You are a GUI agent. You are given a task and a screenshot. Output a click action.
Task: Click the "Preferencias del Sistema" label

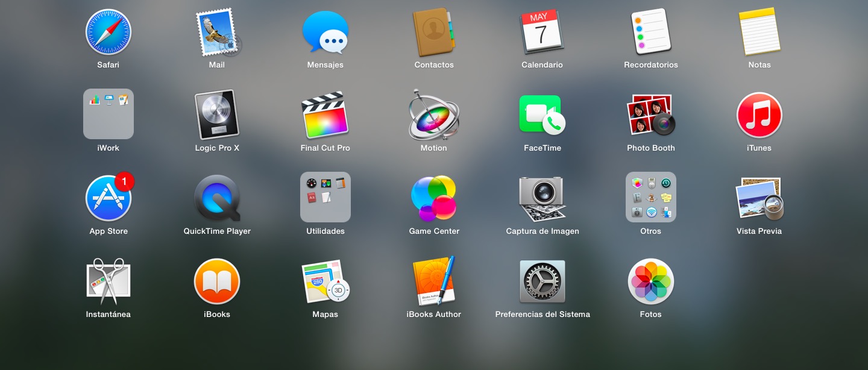point(542,315)
